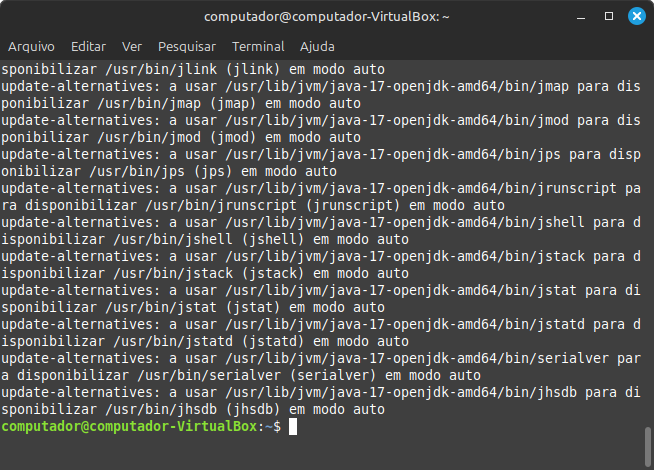
Task: Open the Editar menu
Action: point(88,47)
